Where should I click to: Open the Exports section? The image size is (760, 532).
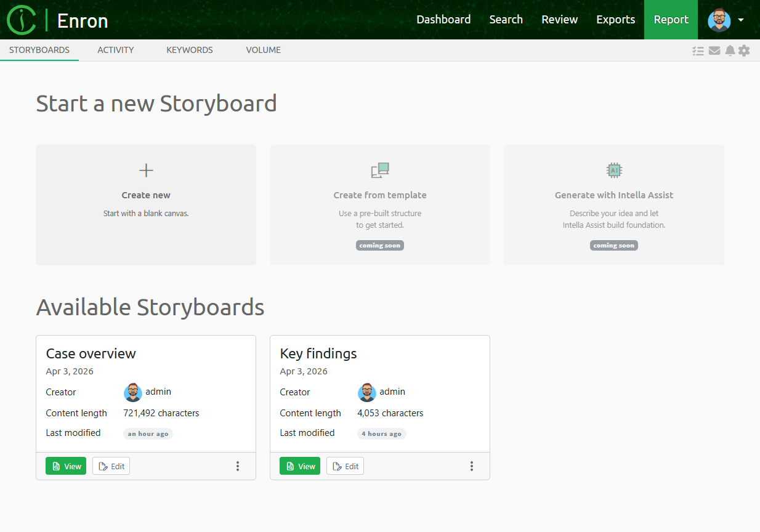615,19
